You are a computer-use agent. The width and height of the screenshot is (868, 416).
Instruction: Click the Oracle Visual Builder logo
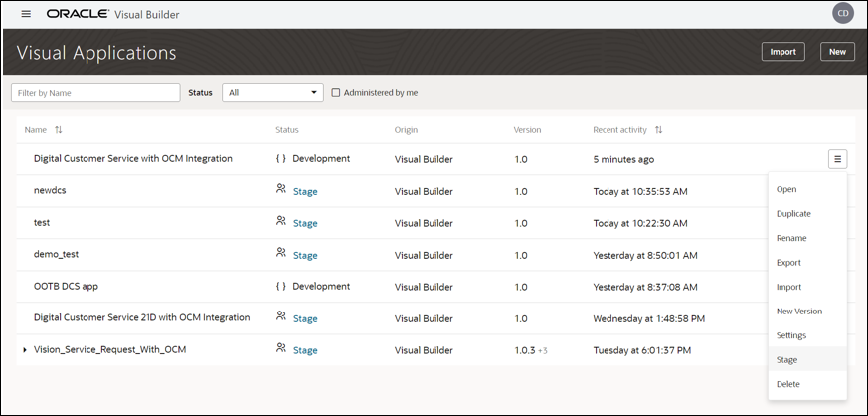pyautogui.click(x=113, y=14)
